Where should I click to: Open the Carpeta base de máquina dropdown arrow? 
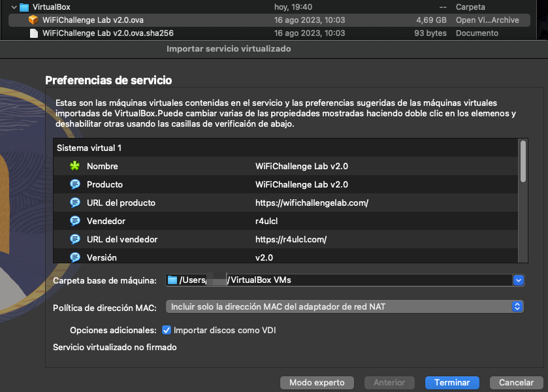[519, 280]
